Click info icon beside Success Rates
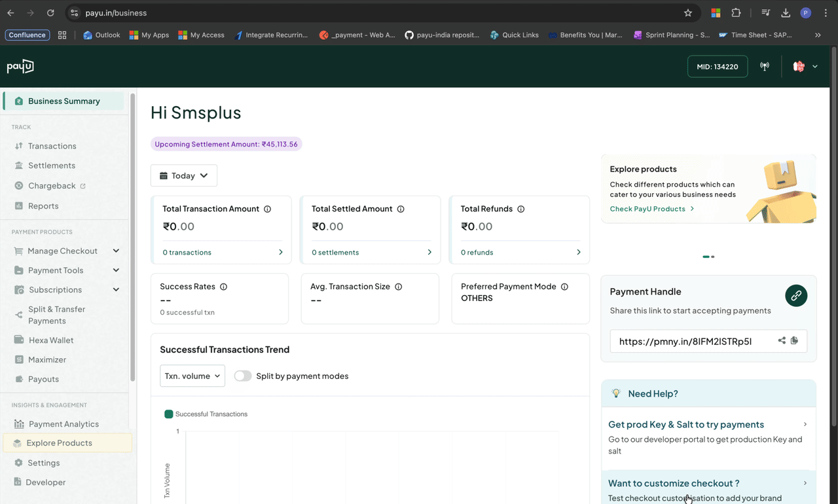Viewport: 838px width, 504px height. [224, 287]
